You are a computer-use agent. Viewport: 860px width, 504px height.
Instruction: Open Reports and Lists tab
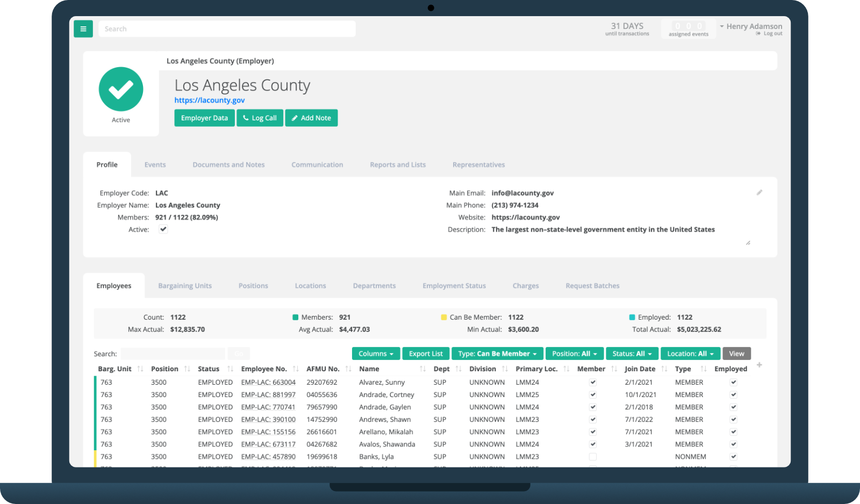click(398, 165)
